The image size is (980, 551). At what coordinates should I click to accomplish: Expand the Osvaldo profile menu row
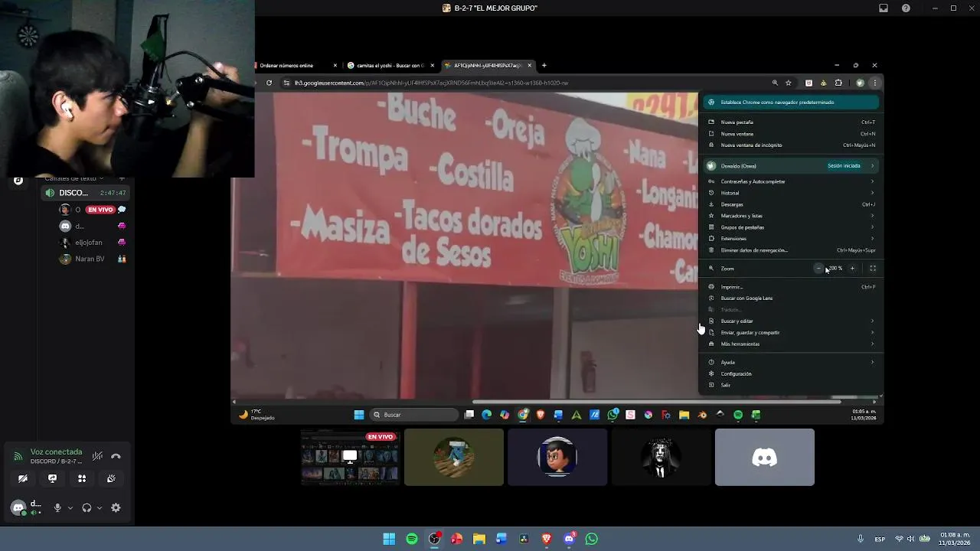pos(792,165)
